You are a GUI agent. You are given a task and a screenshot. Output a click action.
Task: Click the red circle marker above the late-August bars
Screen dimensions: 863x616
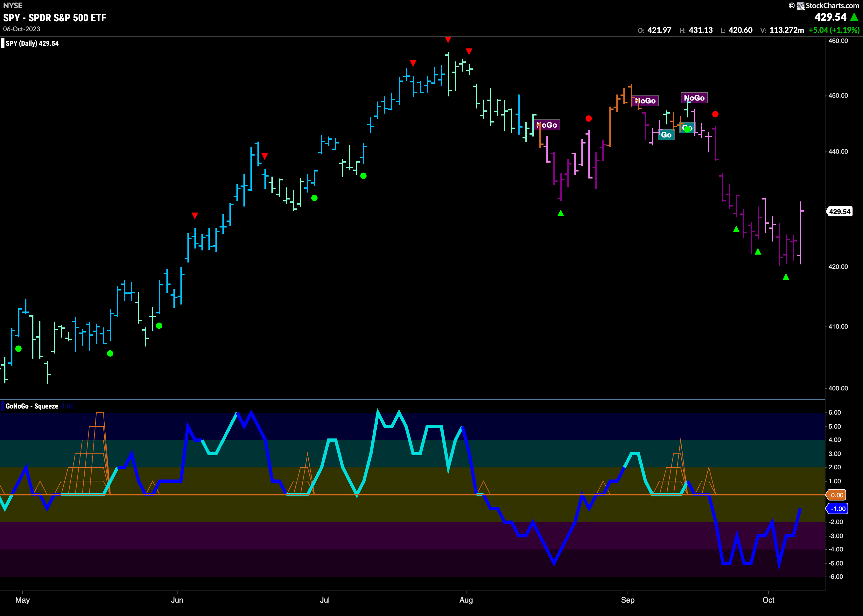(588, 119)
